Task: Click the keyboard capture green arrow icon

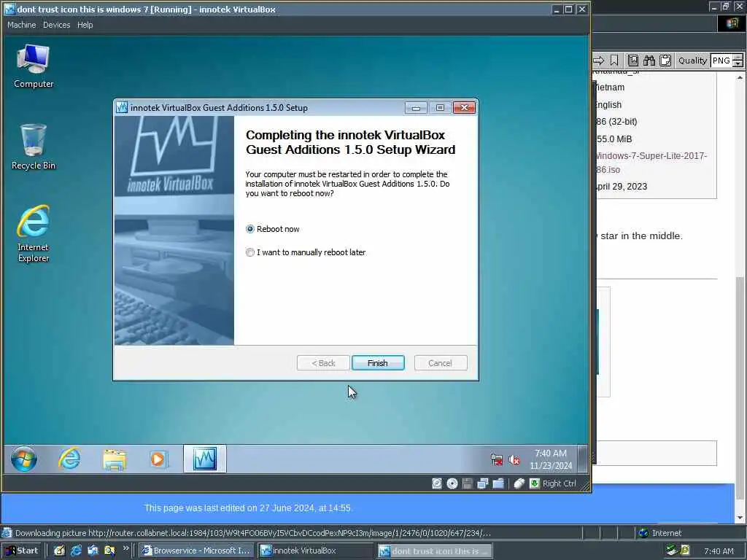Action: pos(535,484)
